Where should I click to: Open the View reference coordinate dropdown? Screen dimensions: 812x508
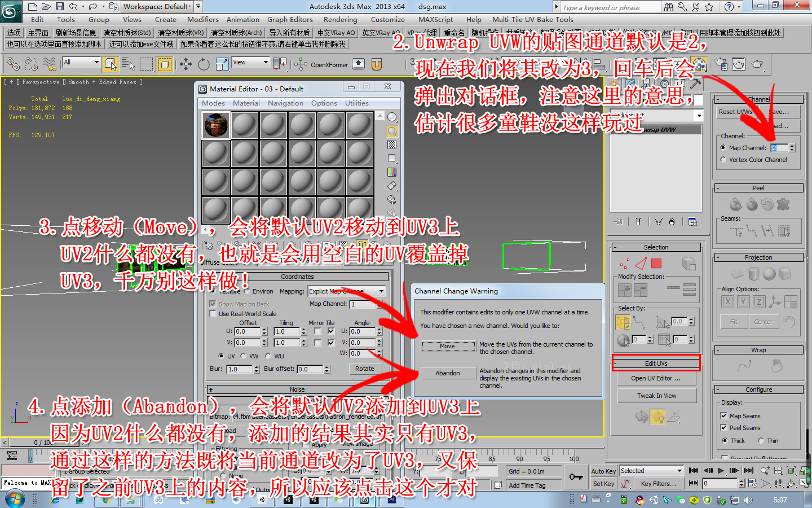(x=251, y=62)
